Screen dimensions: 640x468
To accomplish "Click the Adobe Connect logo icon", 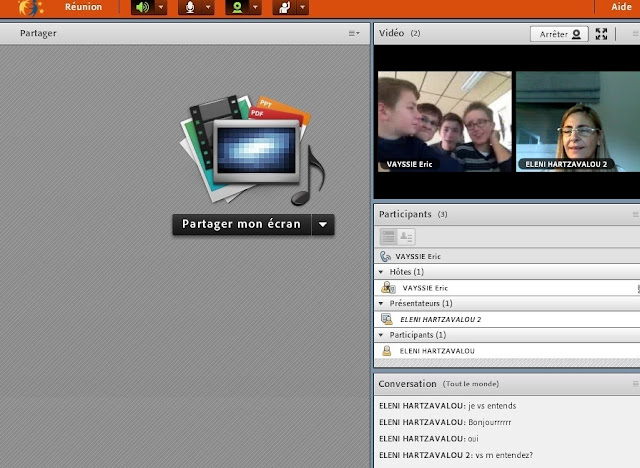I will click(x=31, y=7).
